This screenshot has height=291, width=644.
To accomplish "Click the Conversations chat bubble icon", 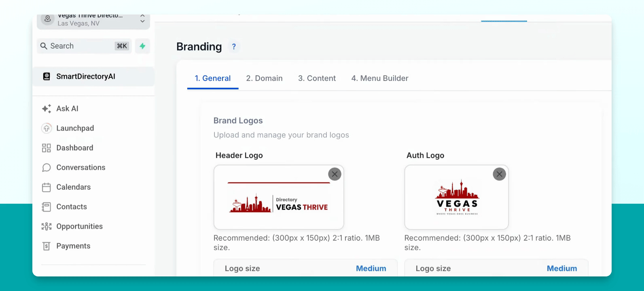I will 47,167.
